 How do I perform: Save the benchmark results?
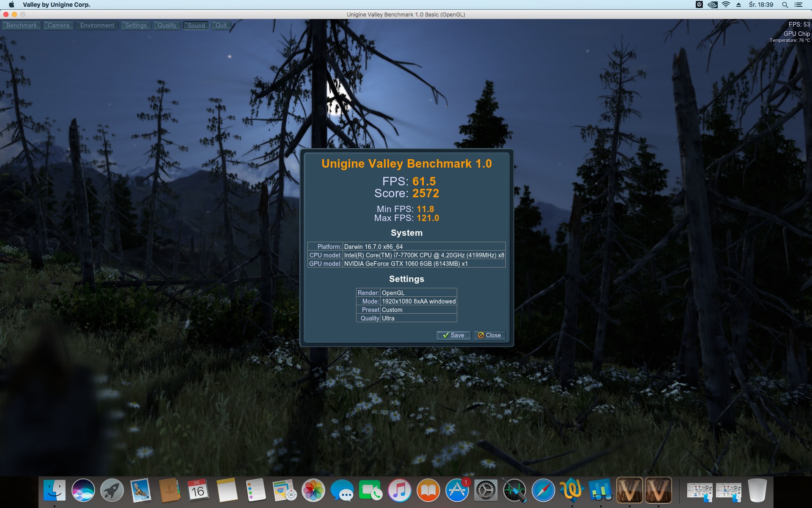coord(453,335)
